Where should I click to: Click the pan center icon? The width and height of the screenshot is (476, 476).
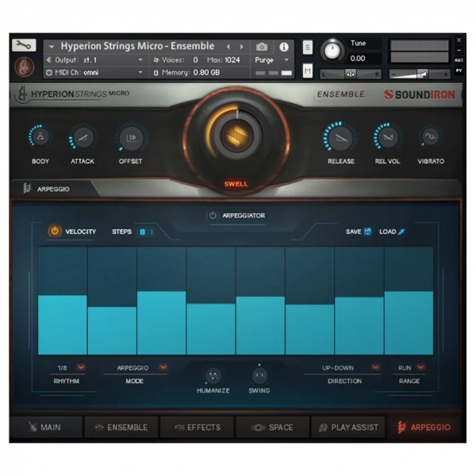[x=351, y=74]
